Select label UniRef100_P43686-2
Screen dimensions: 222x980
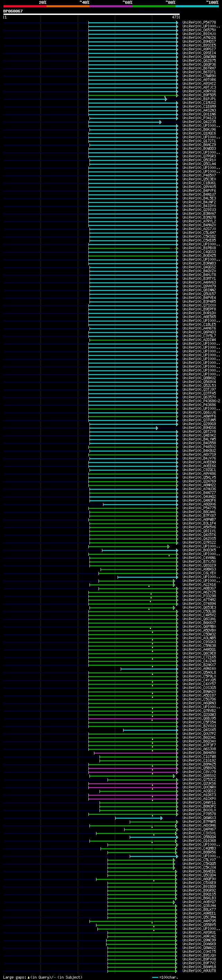click(201, 401)
